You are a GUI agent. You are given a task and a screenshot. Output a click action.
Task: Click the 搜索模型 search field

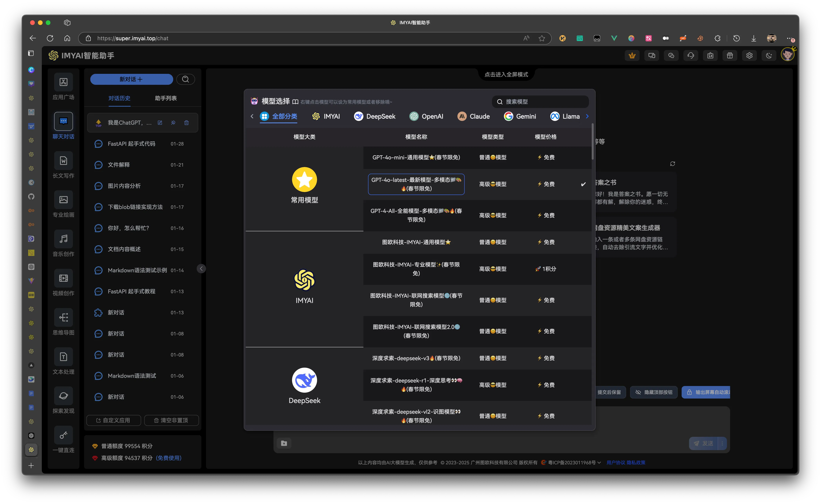pos(540,102)
